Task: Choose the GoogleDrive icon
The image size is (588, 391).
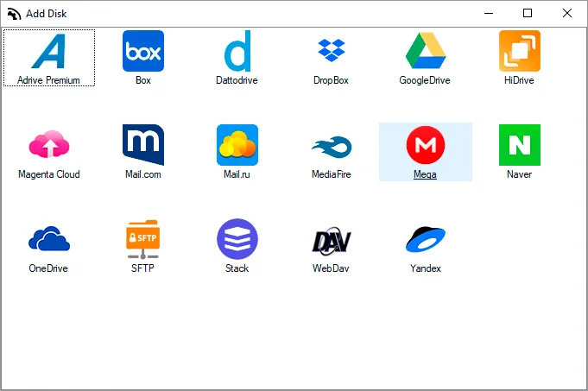Action: click(x=426, y=50)
